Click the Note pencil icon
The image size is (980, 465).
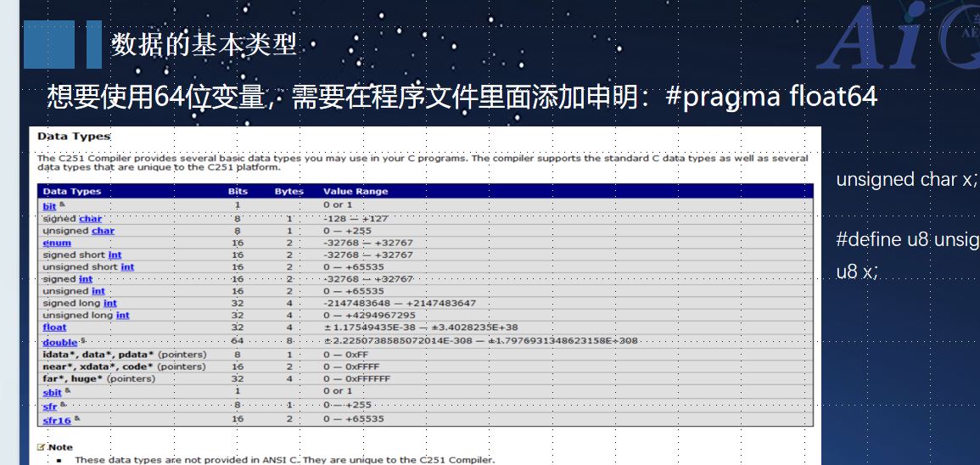41,447
